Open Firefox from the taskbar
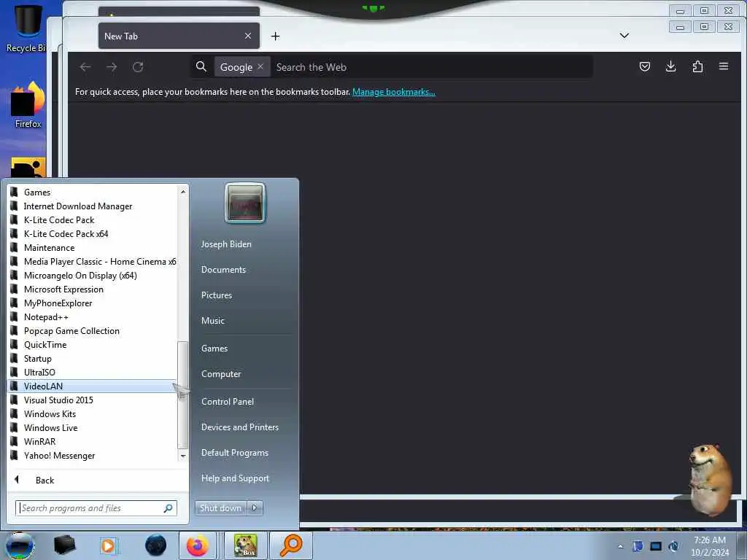 (197, 545)
